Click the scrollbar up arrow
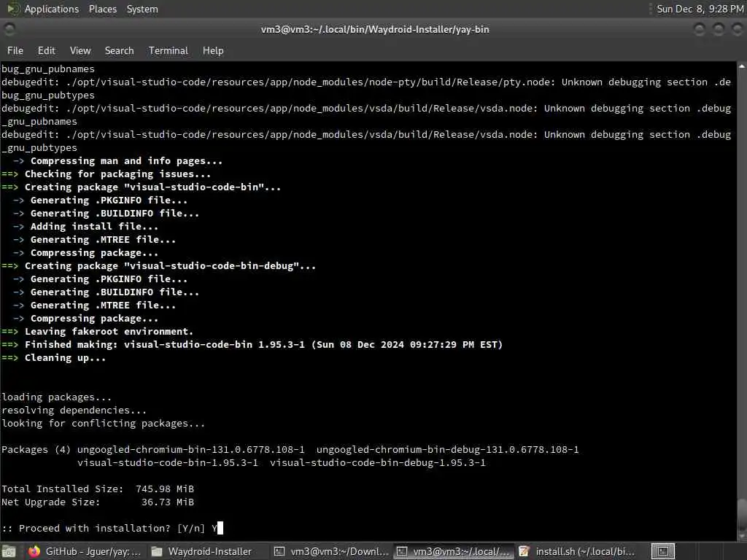The height and width of the screenshot is (560, 747). (x=742, y=66)
